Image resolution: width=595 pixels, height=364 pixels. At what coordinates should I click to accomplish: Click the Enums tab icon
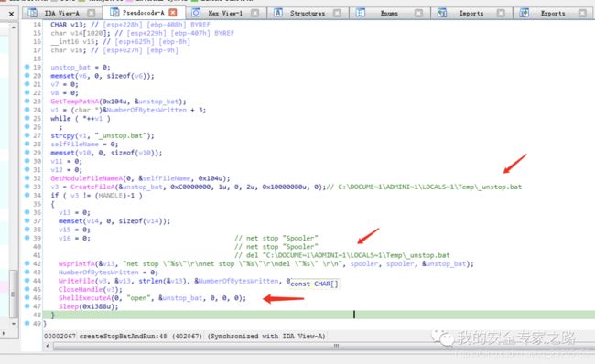(x=361, y=13)
